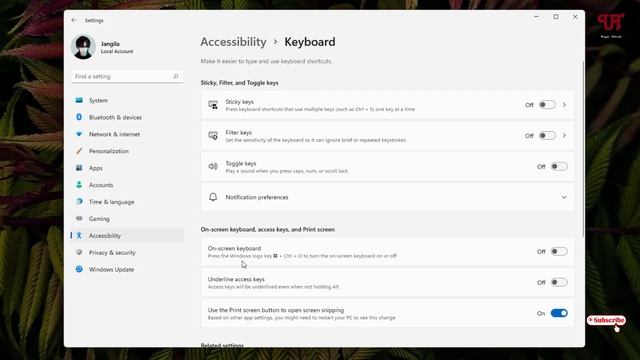Image resolution: width=640 pixels, height=360 pixels.
Task: Click the Privacy shield icon
Action: (x=79, y=252)
